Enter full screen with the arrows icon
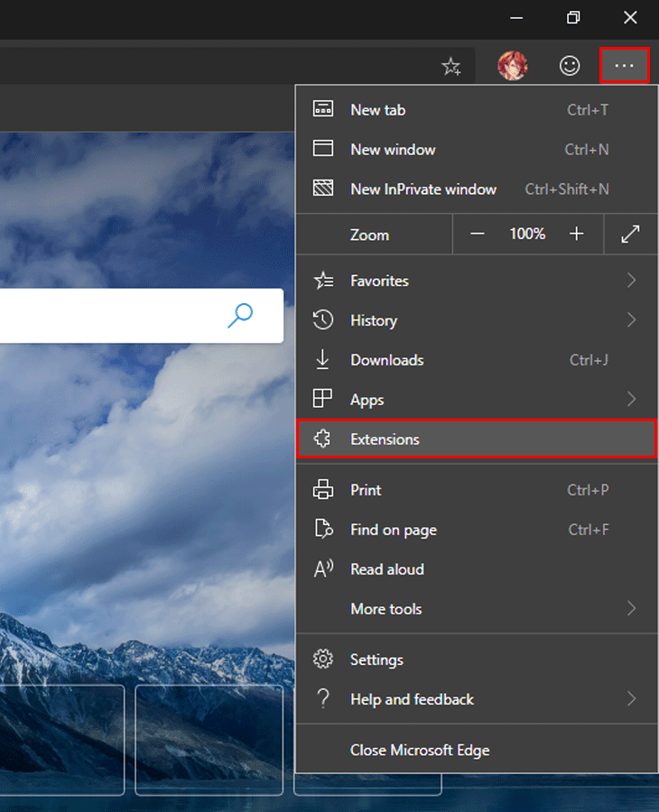 tap(630, 234)
